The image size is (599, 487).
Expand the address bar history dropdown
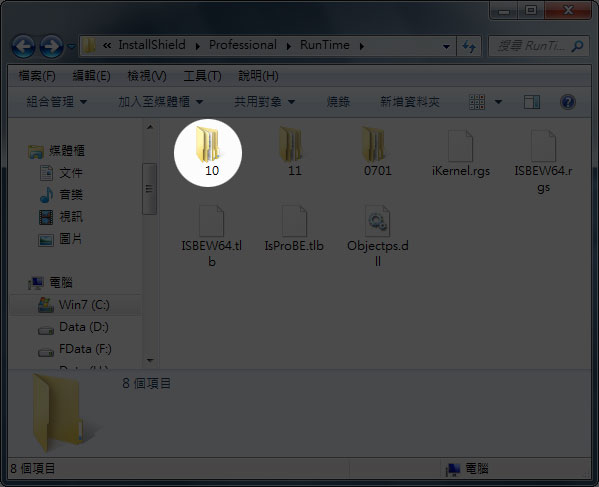coord(446,47)
